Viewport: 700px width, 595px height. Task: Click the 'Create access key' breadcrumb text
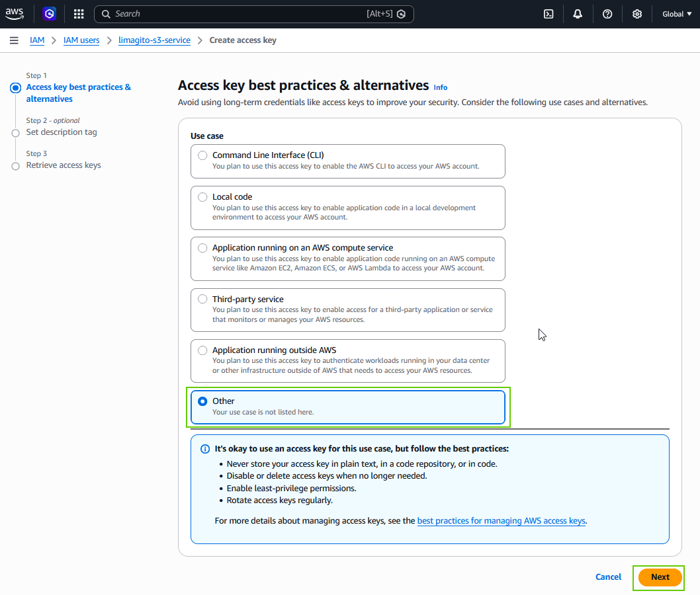[x=243, y=40]
